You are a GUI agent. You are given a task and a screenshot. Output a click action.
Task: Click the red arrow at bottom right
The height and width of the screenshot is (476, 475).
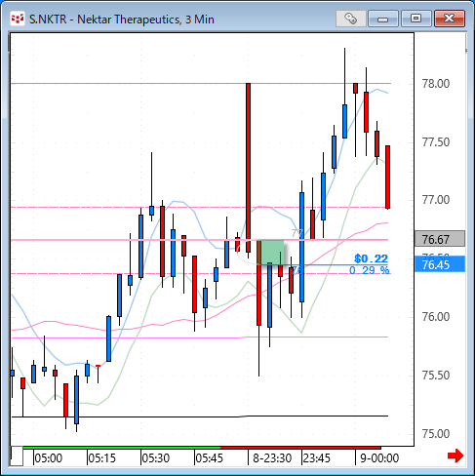point(455,456)
